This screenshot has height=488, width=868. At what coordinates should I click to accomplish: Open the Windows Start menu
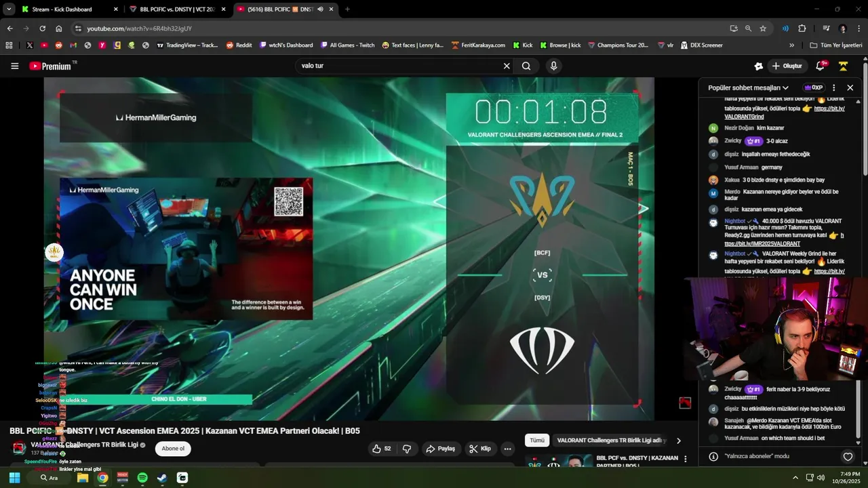[14, 478]
